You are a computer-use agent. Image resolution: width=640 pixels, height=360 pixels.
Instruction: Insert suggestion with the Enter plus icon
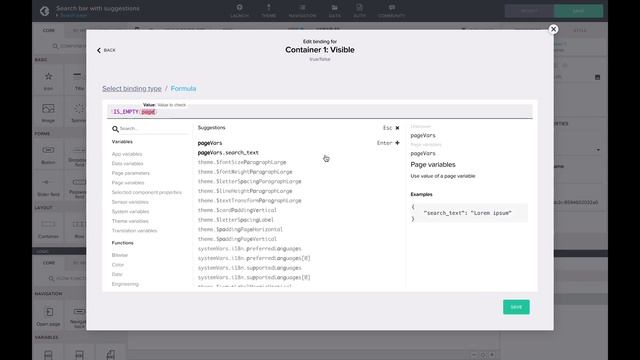point(397,143)
